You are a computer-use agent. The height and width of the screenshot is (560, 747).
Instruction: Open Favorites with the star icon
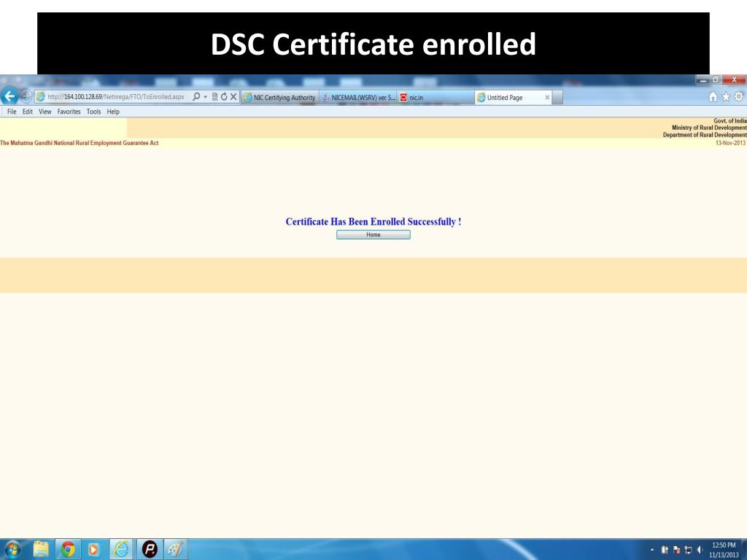(x=726, y=97)
